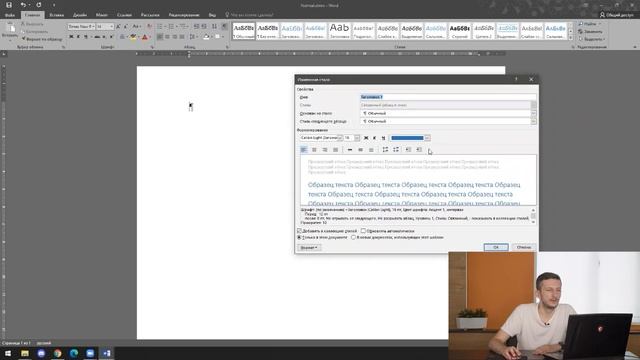Click shading paint bucket in ribbon

point(207,37)
